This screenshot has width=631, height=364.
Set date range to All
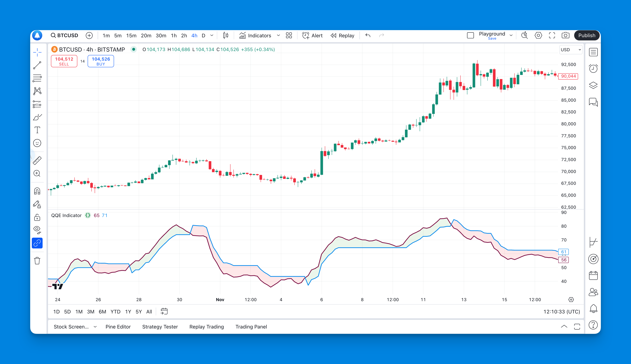149,312
